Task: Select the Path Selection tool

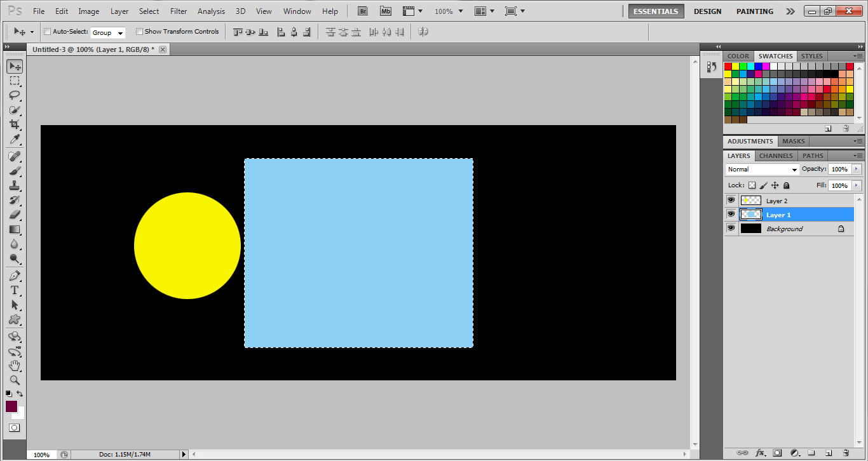Action: (x=15, y=305)
